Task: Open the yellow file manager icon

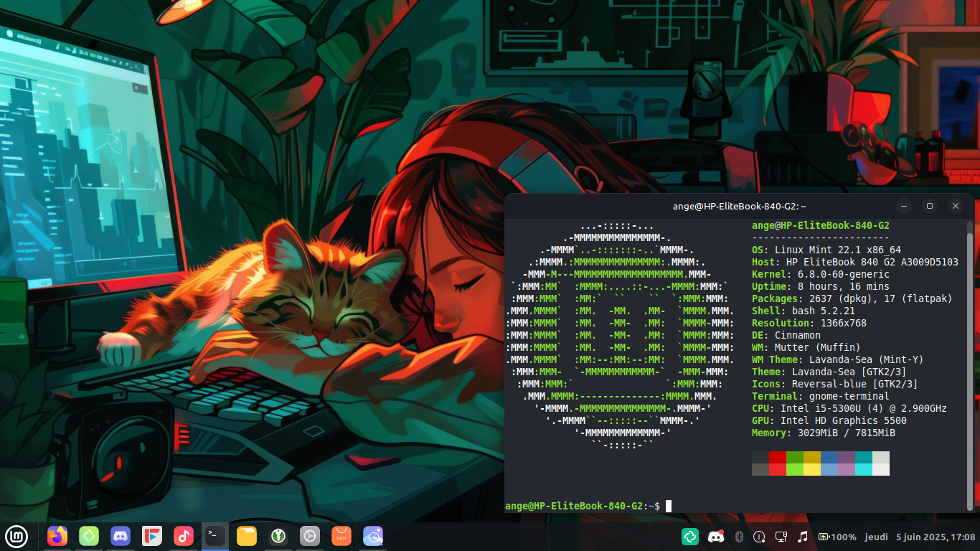Action: (x=247, y=536)
